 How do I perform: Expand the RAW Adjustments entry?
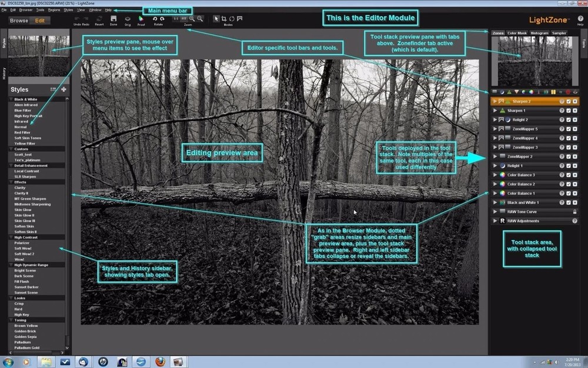[494, 221]
